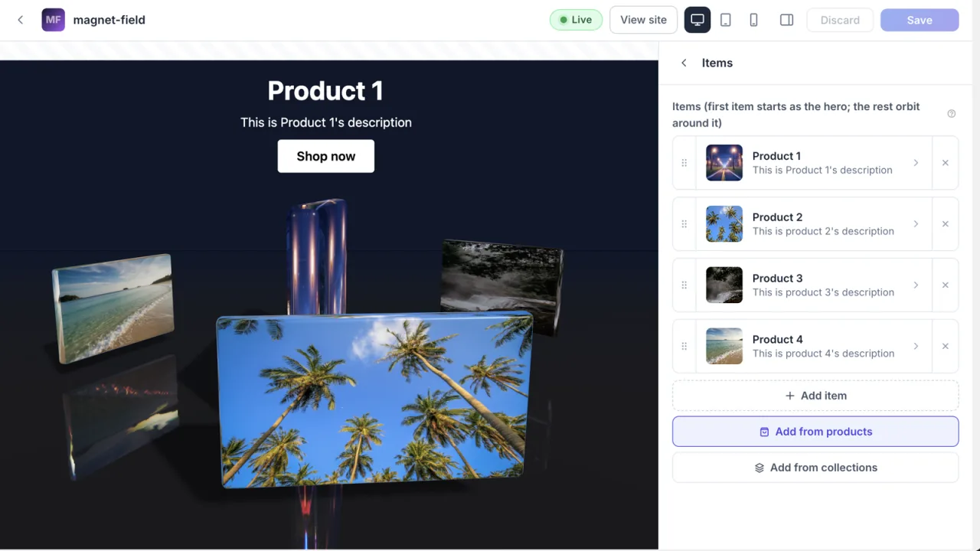This screenshot has width=980, height=551.
Task: Remove Product 1 from items
Action: [x=946, y=163]
